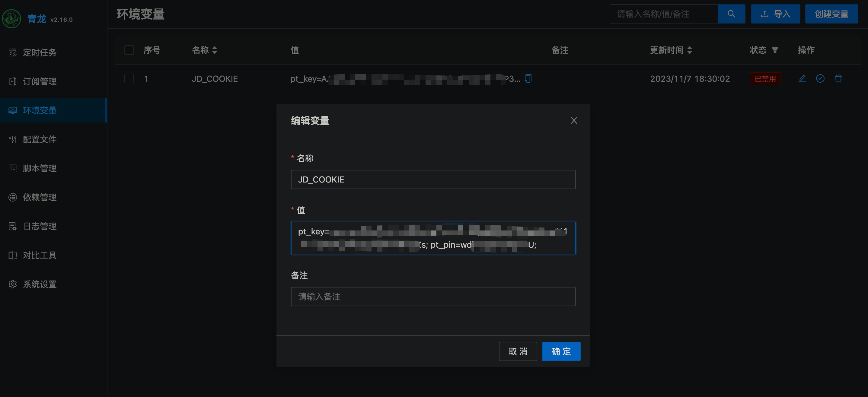Image resolution: width=868 pixels, height=397 pixels.
Task: Click 确定 confirm button
Action: pos(561,351)
